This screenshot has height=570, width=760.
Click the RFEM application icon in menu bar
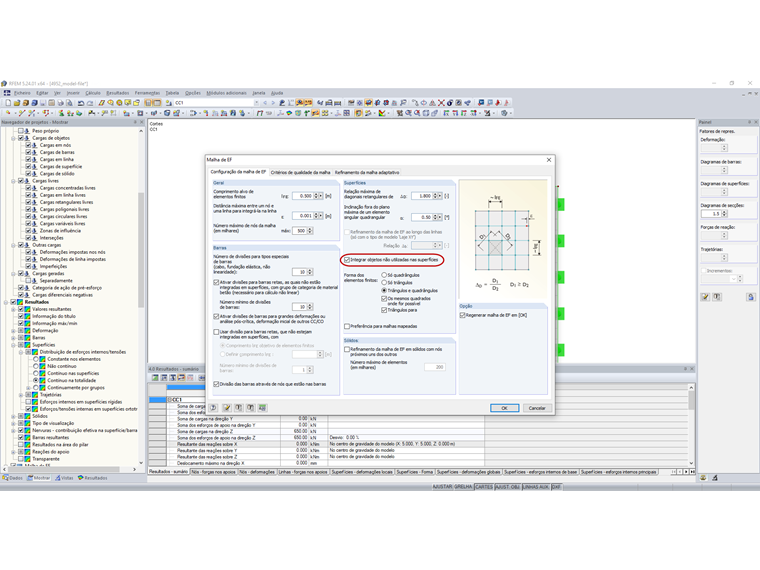(x=7, y=93)
